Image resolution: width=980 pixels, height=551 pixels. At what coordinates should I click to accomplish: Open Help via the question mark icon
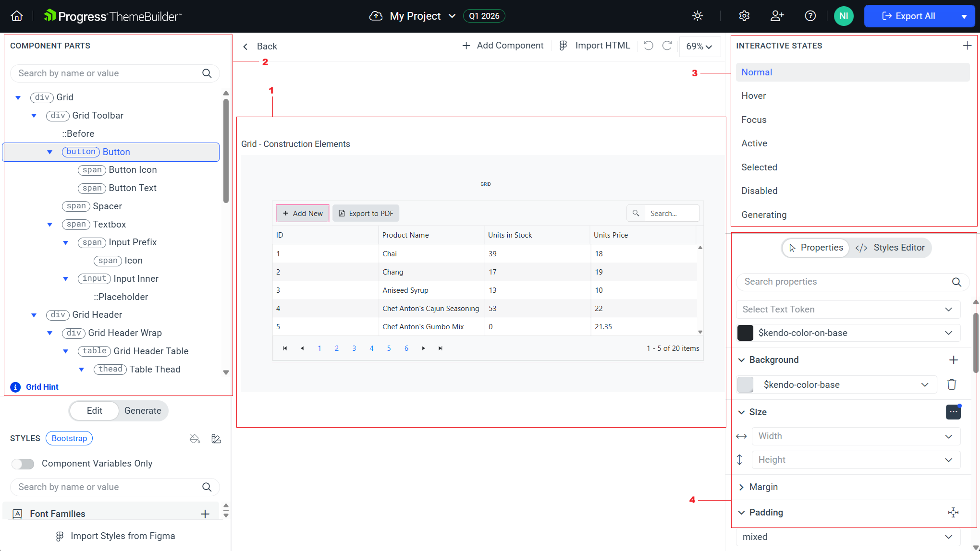coord(810,16)
